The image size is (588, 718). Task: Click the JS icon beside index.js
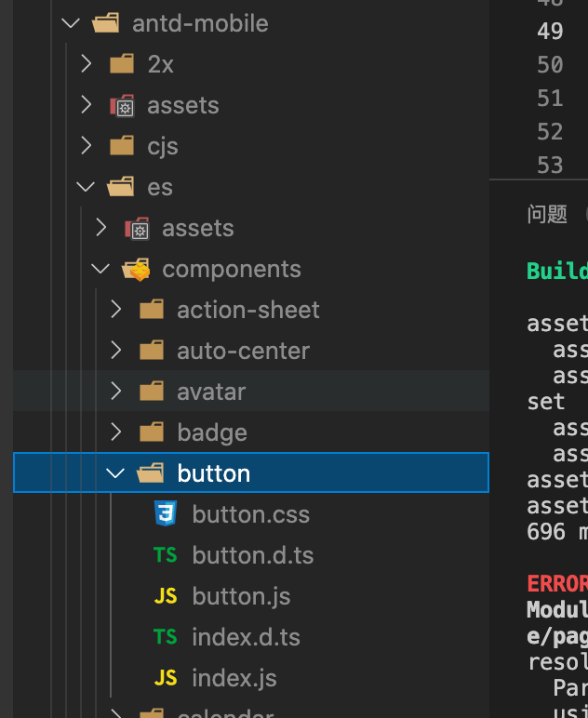tap(166, 678)
